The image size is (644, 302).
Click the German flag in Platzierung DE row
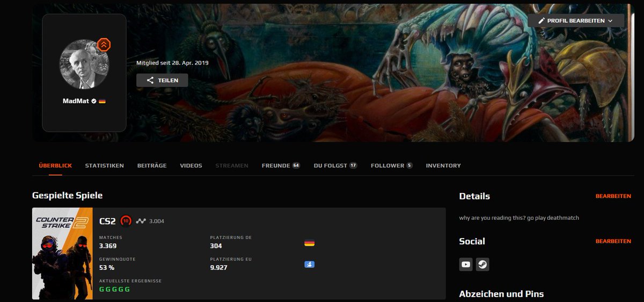tap(309, 243)
